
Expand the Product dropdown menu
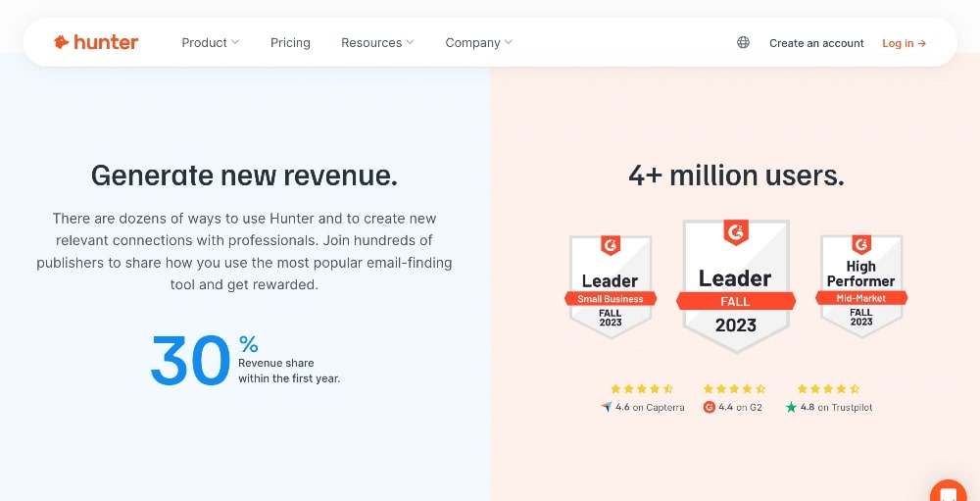click(x=211, y=42)
